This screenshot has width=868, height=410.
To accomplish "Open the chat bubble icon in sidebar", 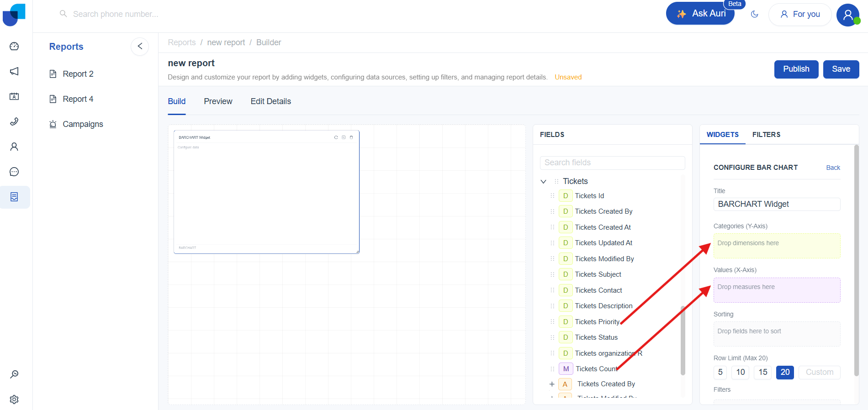I will [14, 172].
